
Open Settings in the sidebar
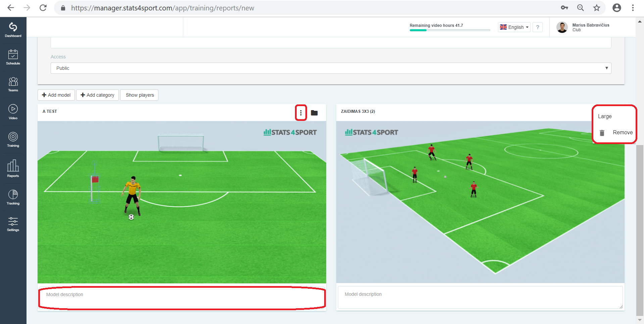(13, 224)
